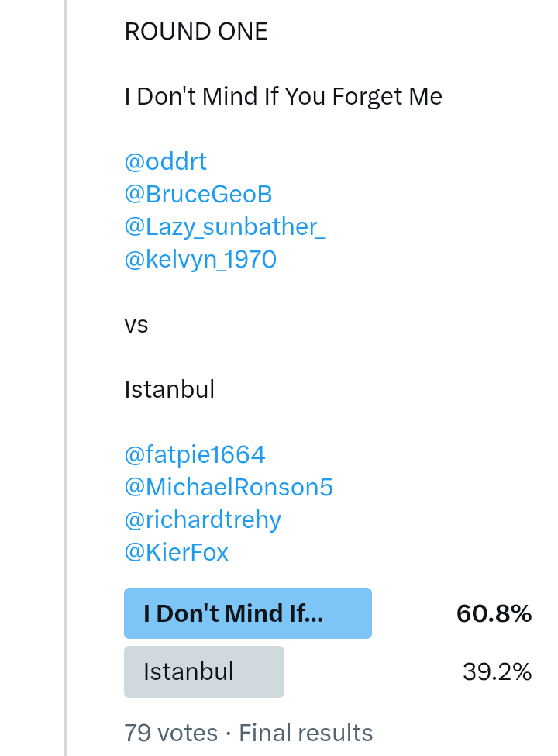The height and width of the screenshot is (756, 558).
Task: Visit the @Lazy_sunbather_ profile
Action: (224, 226)
